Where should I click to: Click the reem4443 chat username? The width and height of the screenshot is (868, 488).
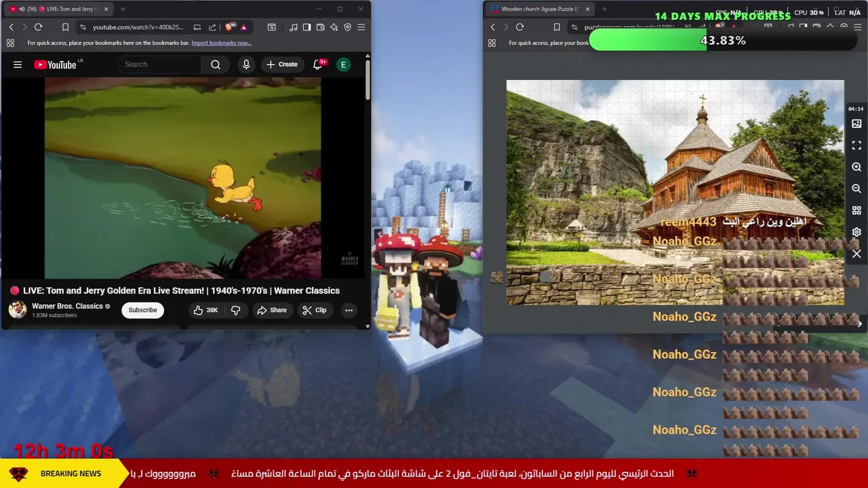[x=688, y=222]
